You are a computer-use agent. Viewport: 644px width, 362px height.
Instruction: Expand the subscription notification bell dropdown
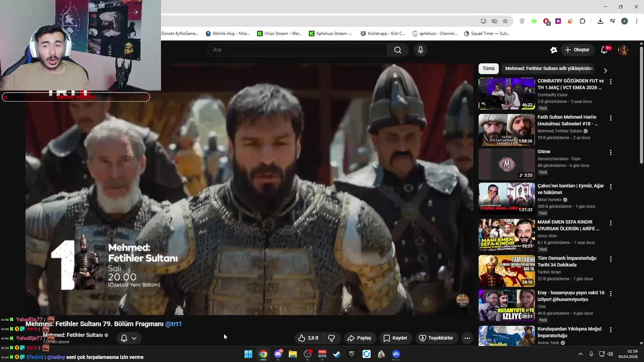coord(129,338)
